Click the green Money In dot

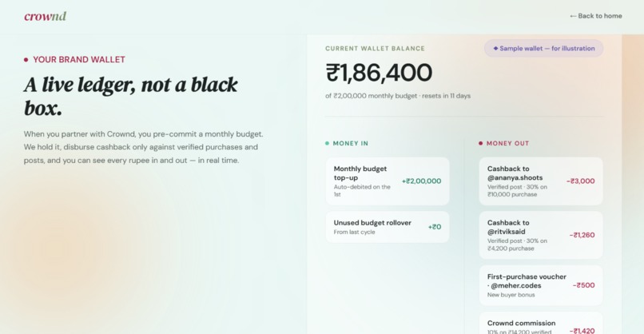click(x=327, y=143)
